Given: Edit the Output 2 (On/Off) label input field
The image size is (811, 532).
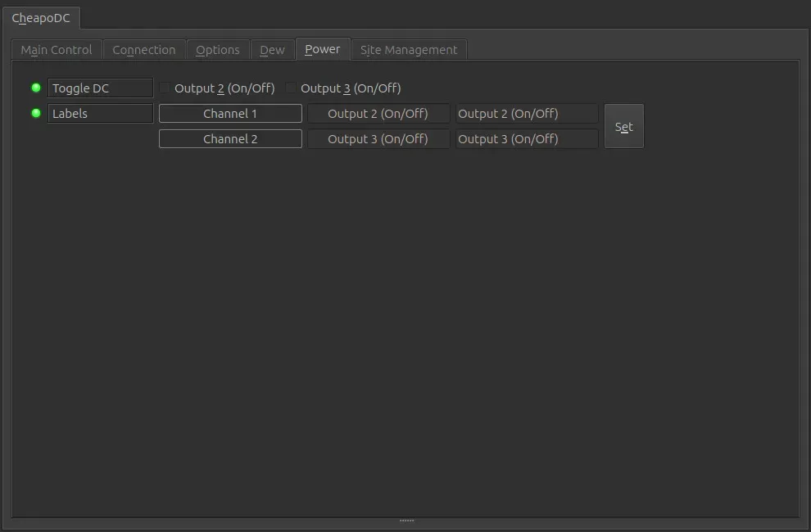Looking at the screenshot, I should tap(527, 113).
